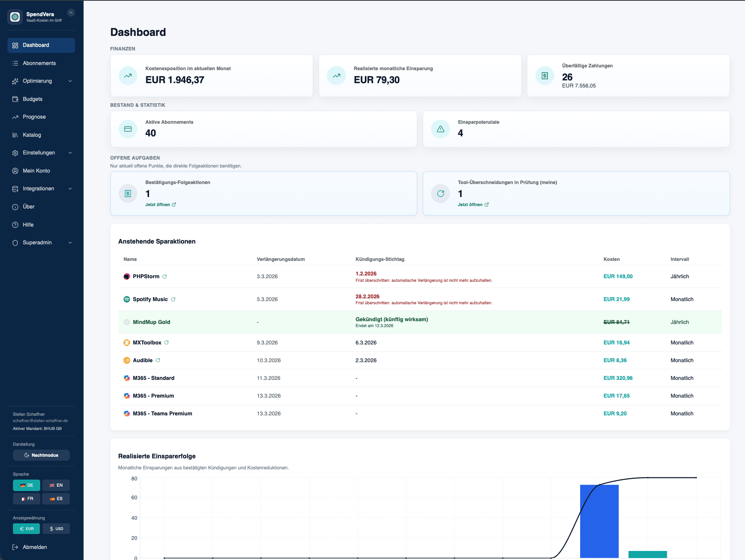Switch display currency to USD
Viewport: 745px width, 560px height.
(x=56, y=528)
